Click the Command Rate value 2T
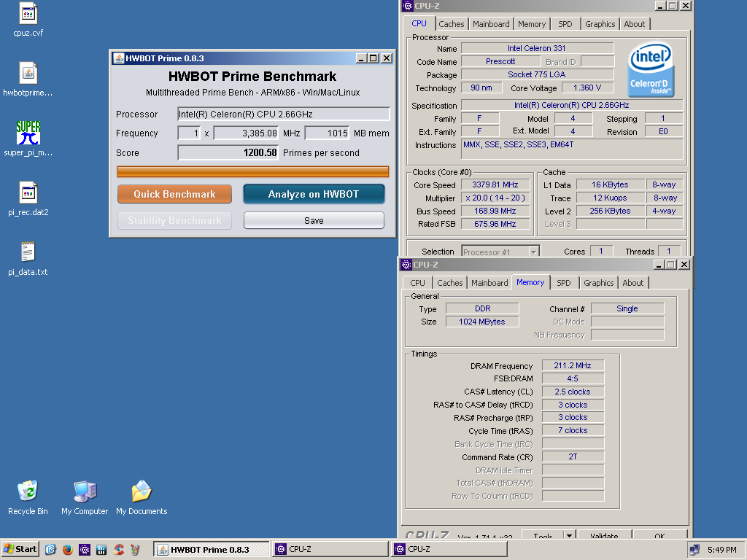This screenshot has width=747, height=560. pos(573,456)
